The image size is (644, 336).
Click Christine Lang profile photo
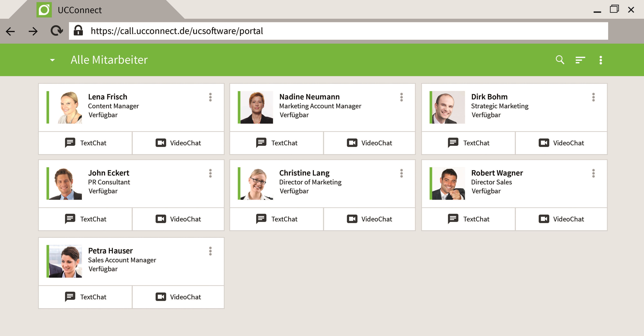pyautogui.click(x=257, y=183)
